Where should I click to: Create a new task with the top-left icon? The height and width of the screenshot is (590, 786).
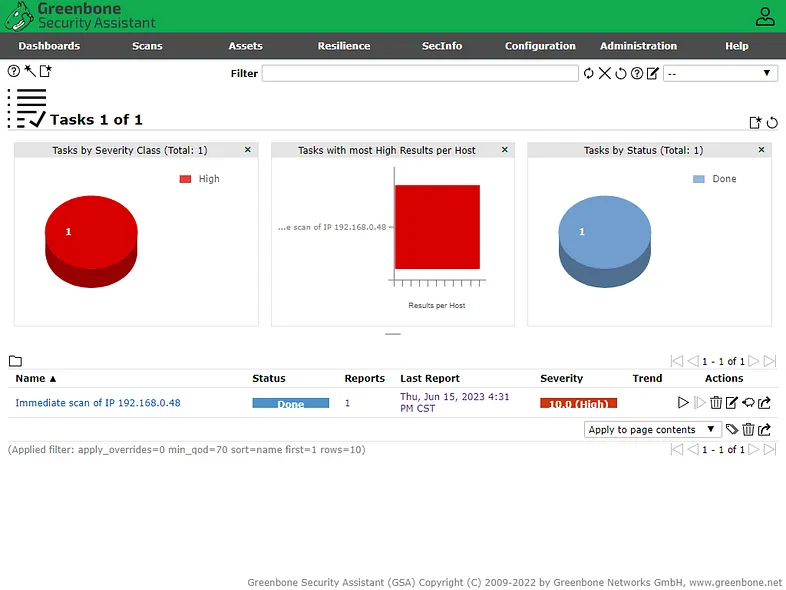pyautogui.click(x=46, y=71)
